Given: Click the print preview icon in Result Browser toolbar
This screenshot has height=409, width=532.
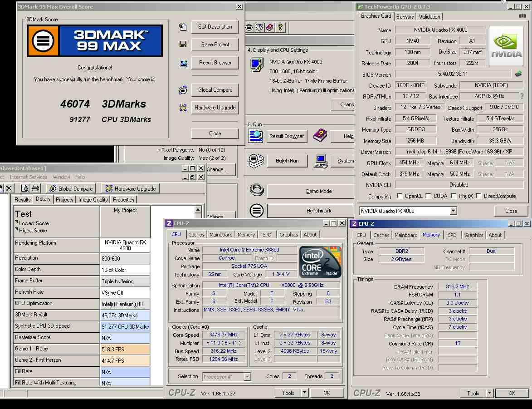Looking at the screenshot, I should click(25, 188).
